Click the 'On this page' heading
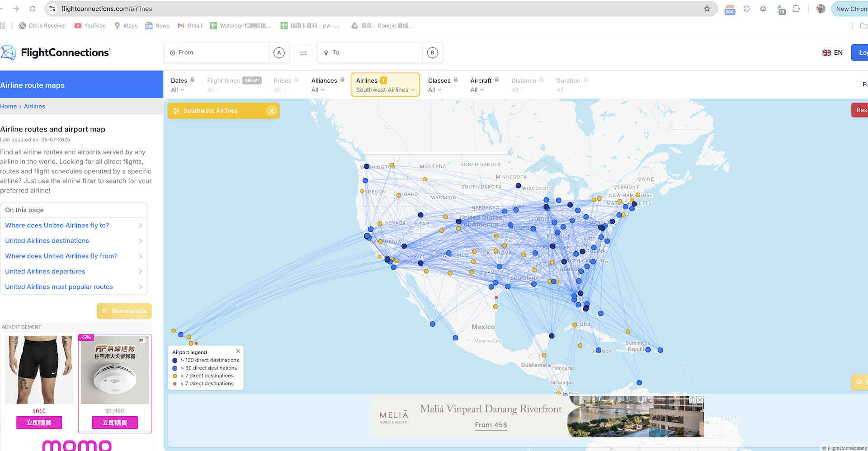This screenshot has height=451, width=868. tap(24, 210)
